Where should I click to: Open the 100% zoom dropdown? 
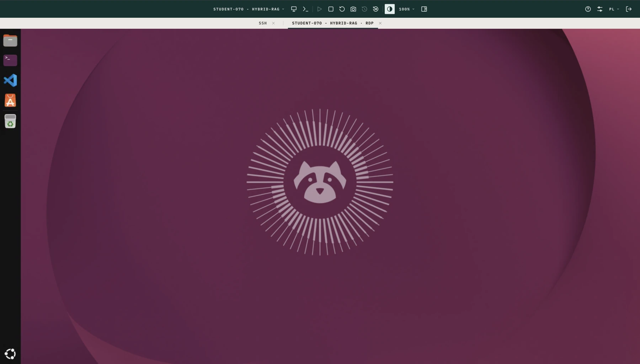406,9
